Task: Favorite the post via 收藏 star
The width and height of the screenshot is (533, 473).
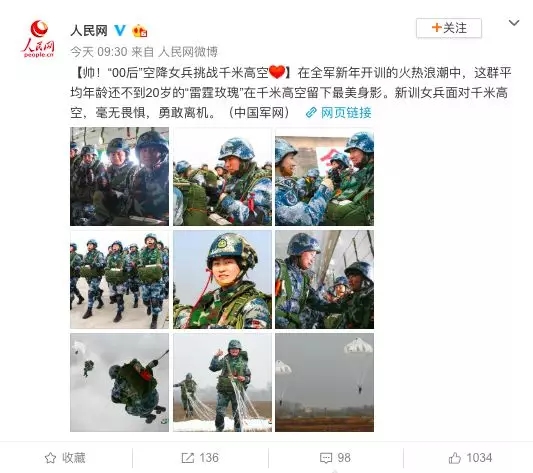Action: pos(65,458)
